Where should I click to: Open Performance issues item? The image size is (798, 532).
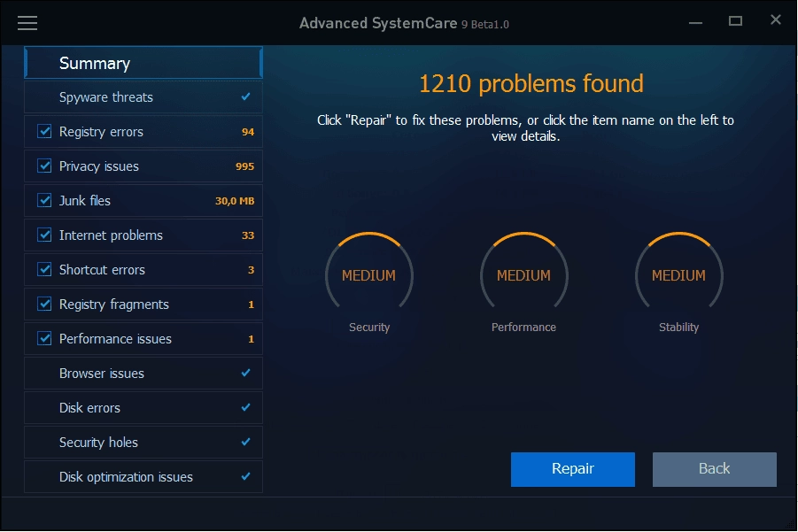143,339
